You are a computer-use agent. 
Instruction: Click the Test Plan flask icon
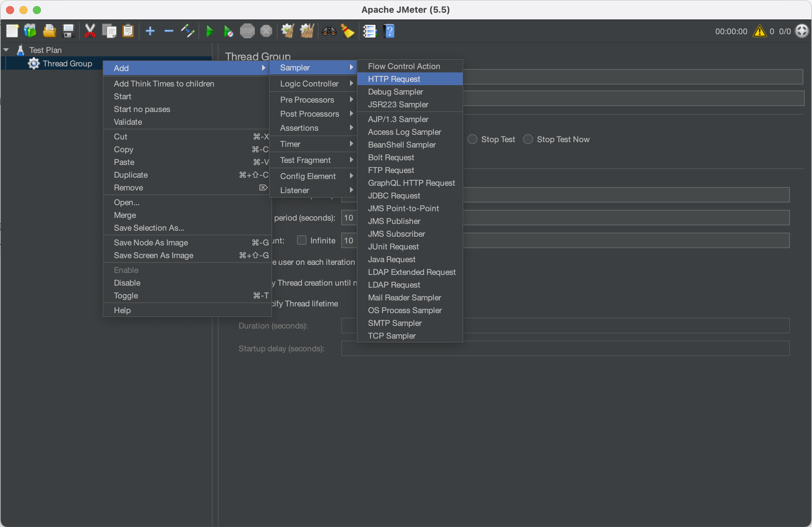pyautogui.click(x=20, y=50)
